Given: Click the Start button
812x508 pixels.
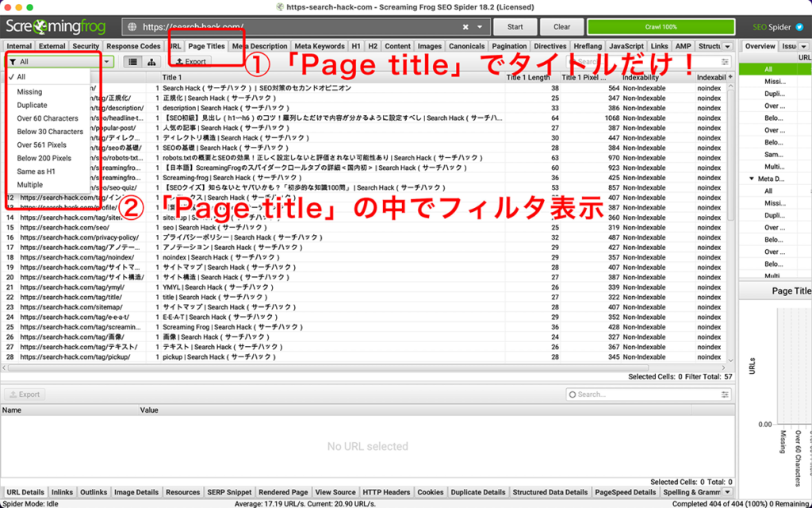Looking at the screenshot, I should [515, 27].
